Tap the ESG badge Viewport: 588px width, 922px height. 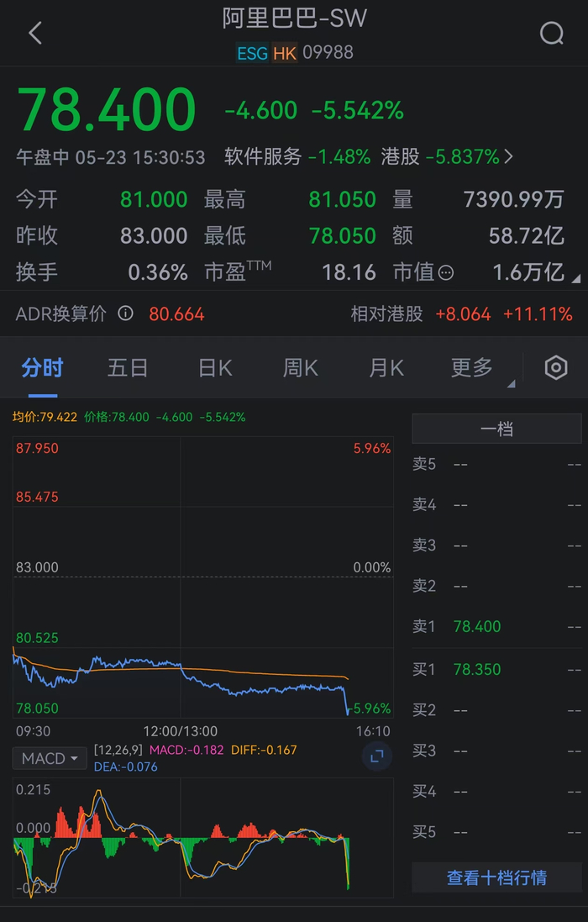click(x=253, y=54)
